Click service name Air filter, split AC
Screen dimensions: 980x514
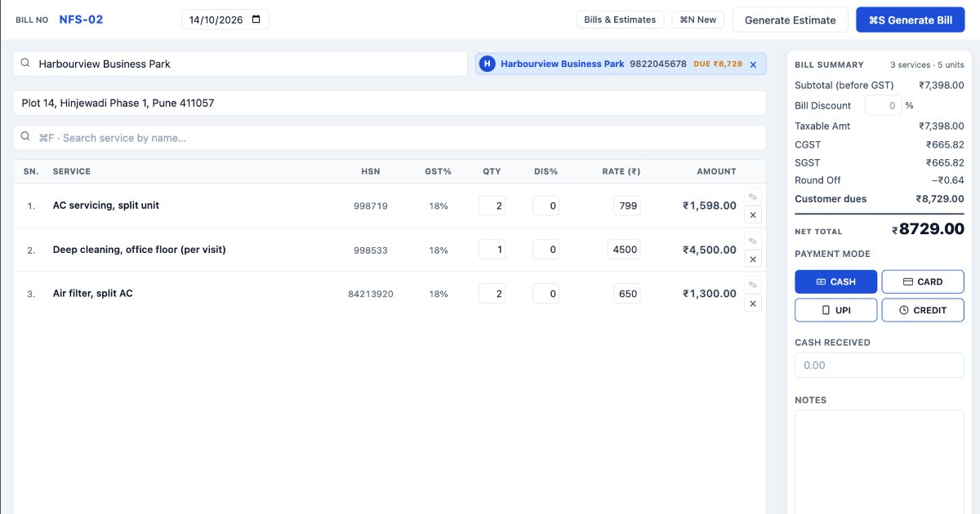[x=93, y=294]
